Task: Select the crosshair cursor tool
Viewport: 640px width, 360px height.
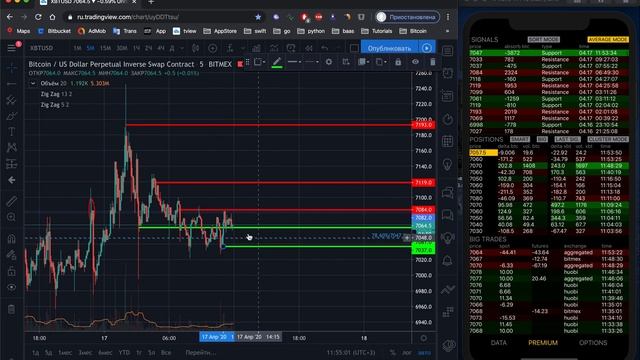Action: coord(11,68)
